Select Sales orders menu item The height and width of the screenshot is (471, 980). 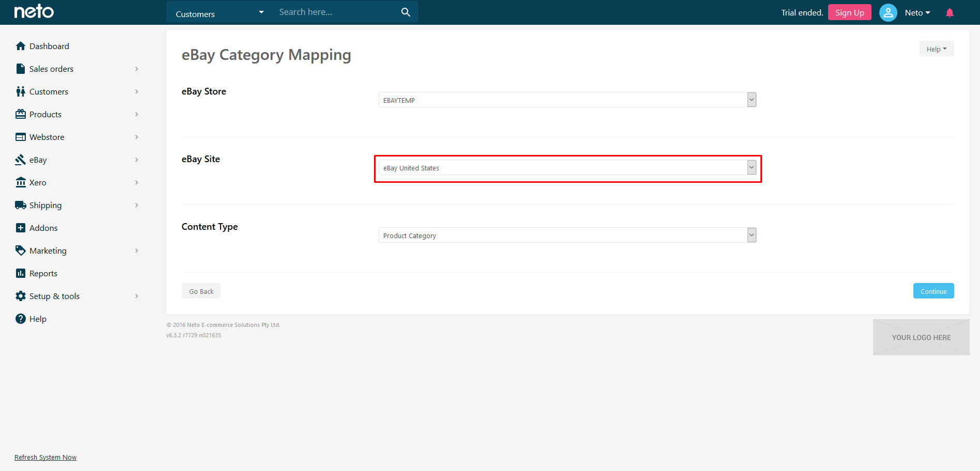point(51,69)
